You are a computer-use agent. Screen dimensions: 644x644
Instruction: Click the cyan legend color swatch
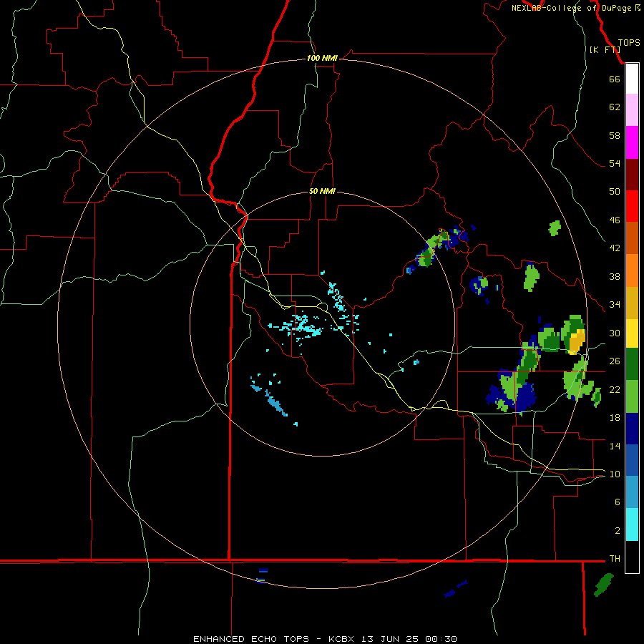(x=632, y=525)
